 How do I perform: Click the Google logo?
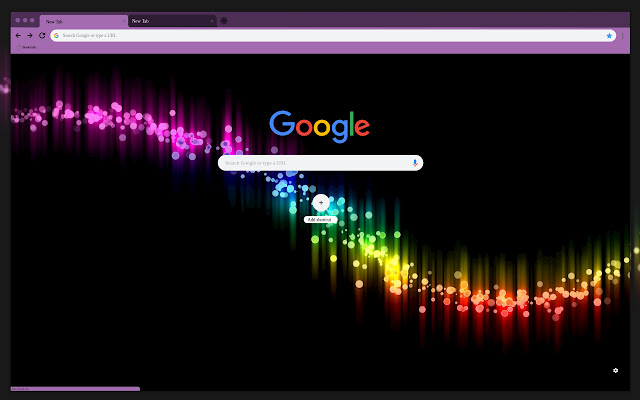320,127
